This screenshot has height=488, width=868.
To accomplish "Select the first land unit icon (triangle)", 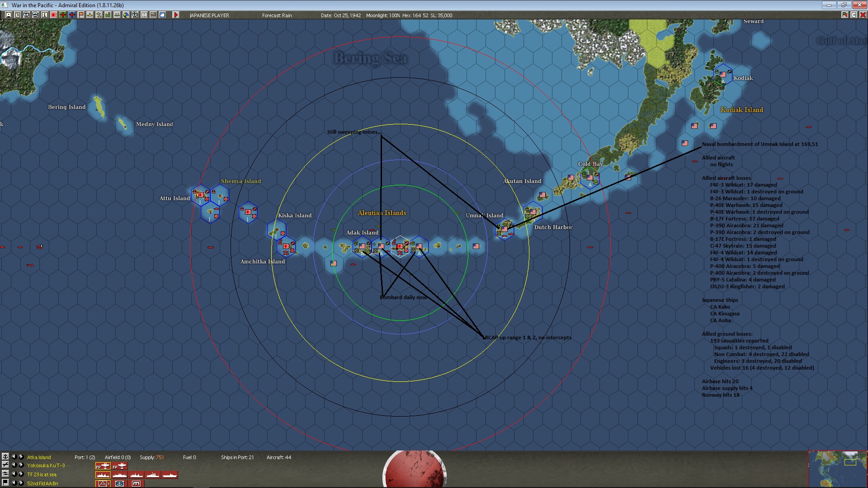I will point(103,483).
